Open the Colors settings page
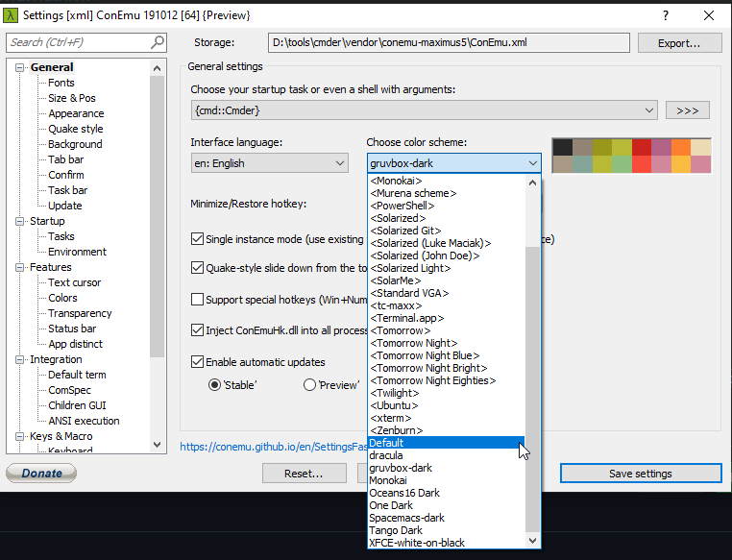Viewport: 732px width, 560px height. pyautogui.click(x=62, y=298)
